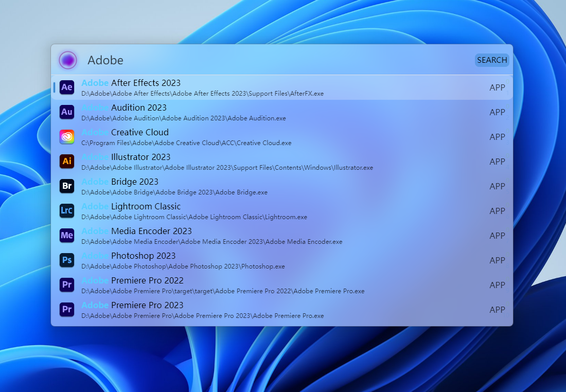Screen dimensions: 566x392
Task: Click APP label on Premiere Pro 2022 row
Action: point(497,285)
